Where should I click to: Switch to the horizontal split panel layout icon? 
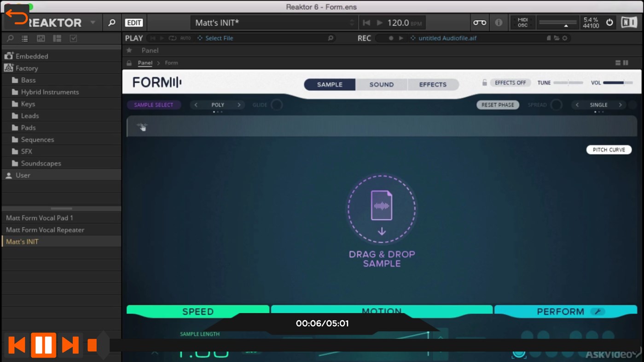pyautogui.click(x=618, y=63)
